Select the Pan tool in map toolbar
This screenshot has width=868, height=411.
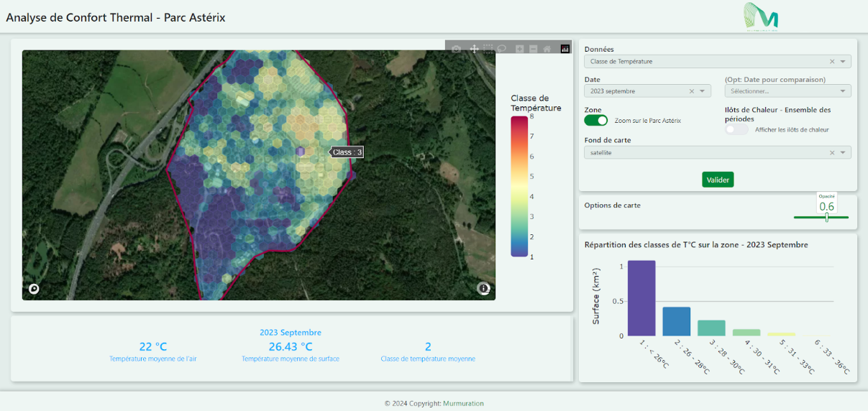(x=475, y=49)
